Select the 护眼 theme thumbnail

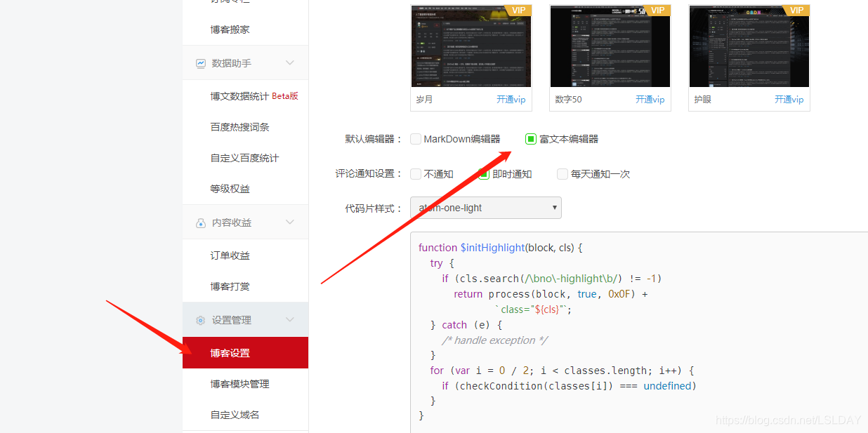tap(749, 46)
